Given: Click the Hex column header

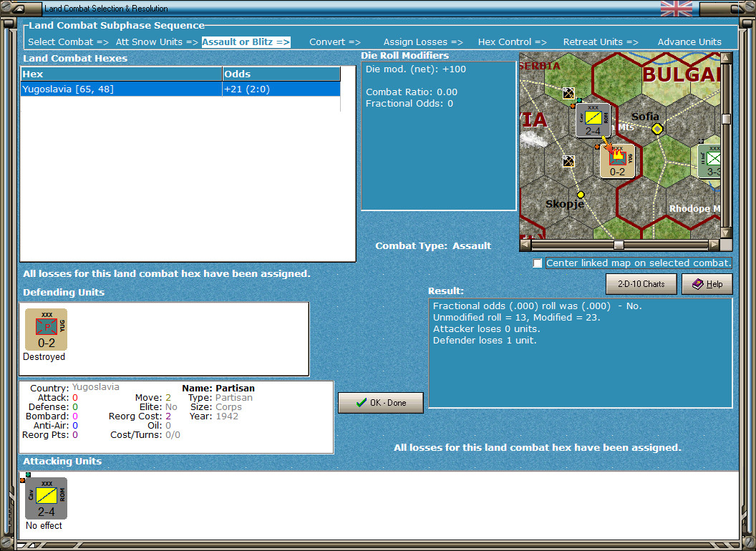Looking at the screenshot, I should point(121,74).
